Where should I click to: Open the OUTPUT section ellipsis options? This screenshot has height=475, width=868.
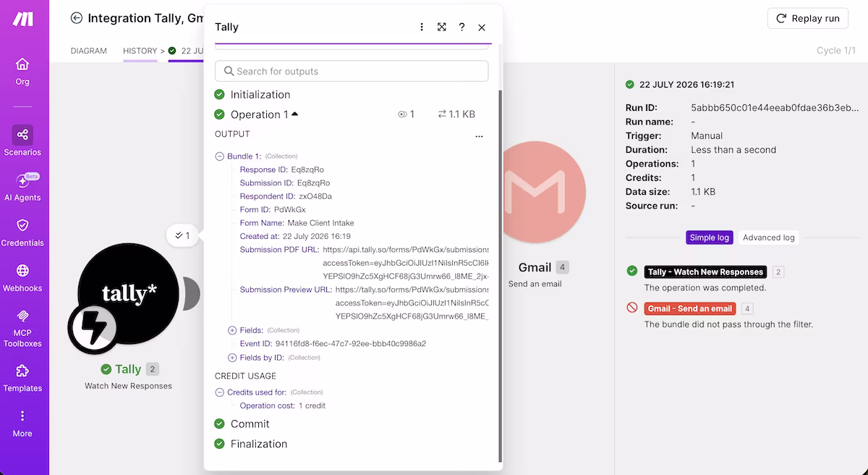tap(479, 135)
